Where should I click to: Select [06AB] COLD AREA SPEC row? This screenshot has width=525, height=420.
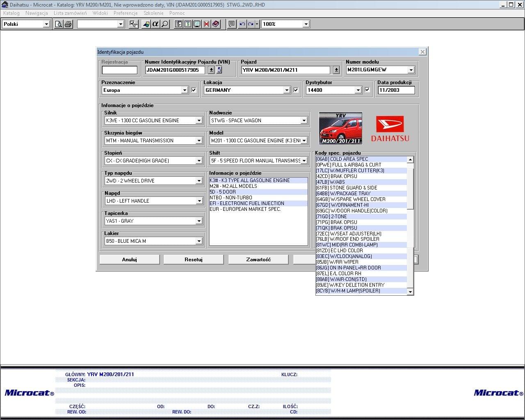point(361,159)
